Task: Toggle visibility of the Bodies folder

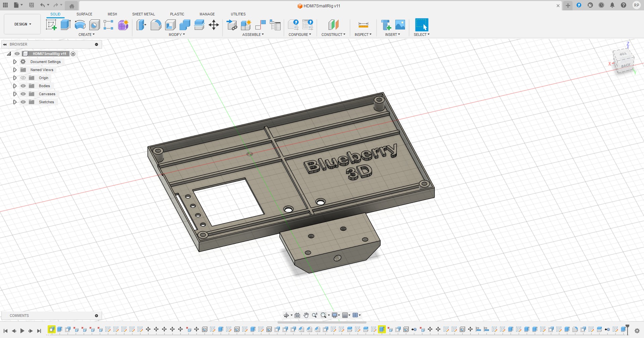Action: pyautogui.click(x=23, y=86)
